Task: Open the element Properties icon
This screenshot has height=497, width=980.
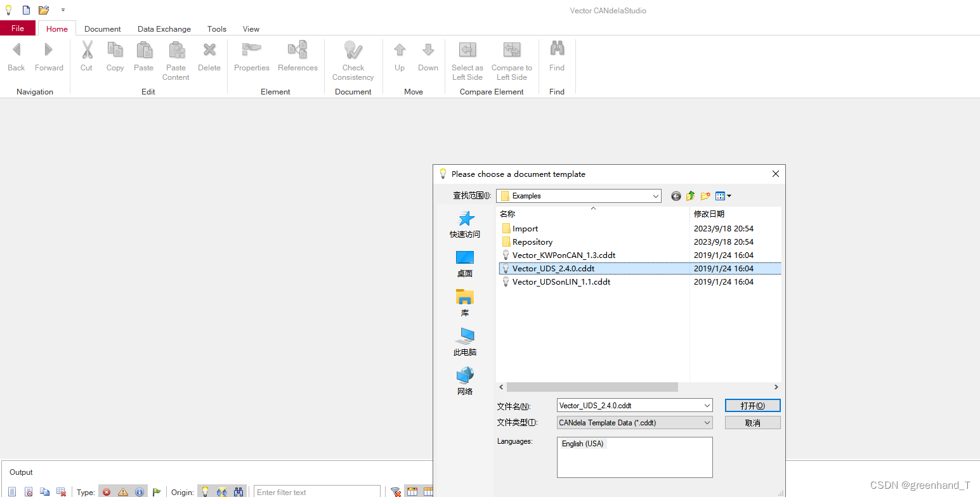Action: 252,49
